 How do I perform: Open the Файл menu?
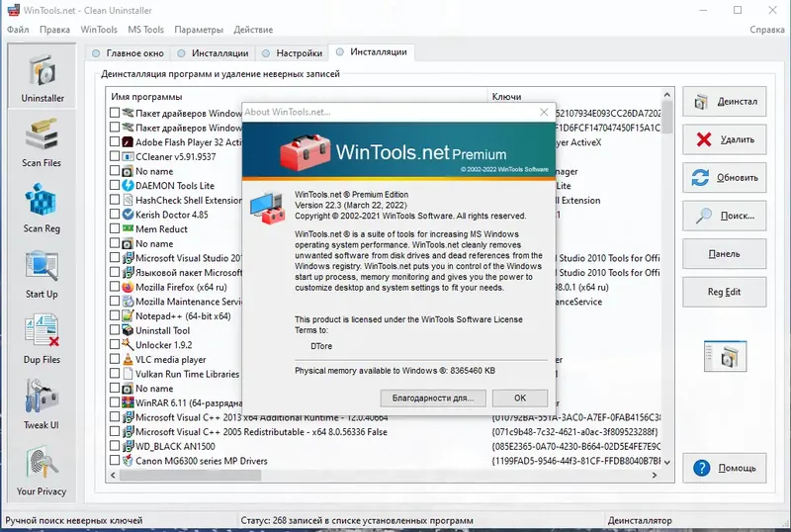click(x=18, y=30)
